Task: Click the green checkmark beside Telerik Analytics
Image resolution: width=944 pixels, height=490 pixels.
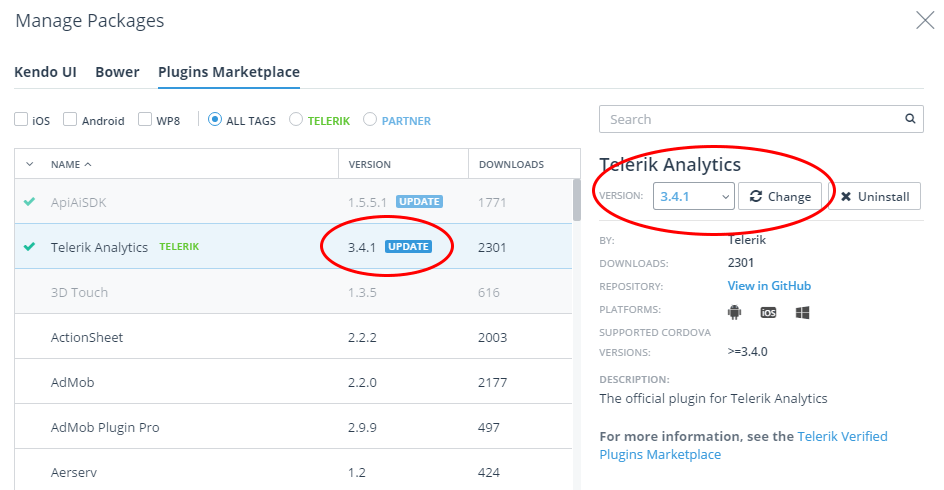Action: point(29,246)
